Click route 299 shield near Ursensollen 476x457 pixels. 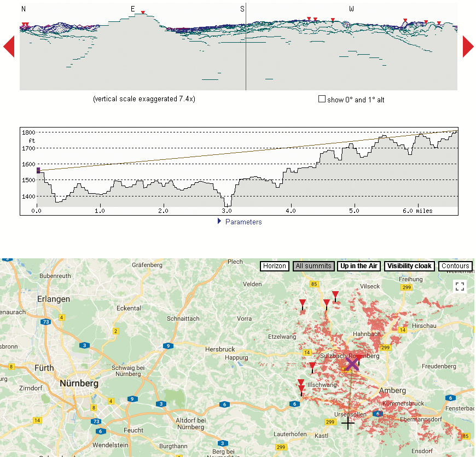[x=330, y=422]
